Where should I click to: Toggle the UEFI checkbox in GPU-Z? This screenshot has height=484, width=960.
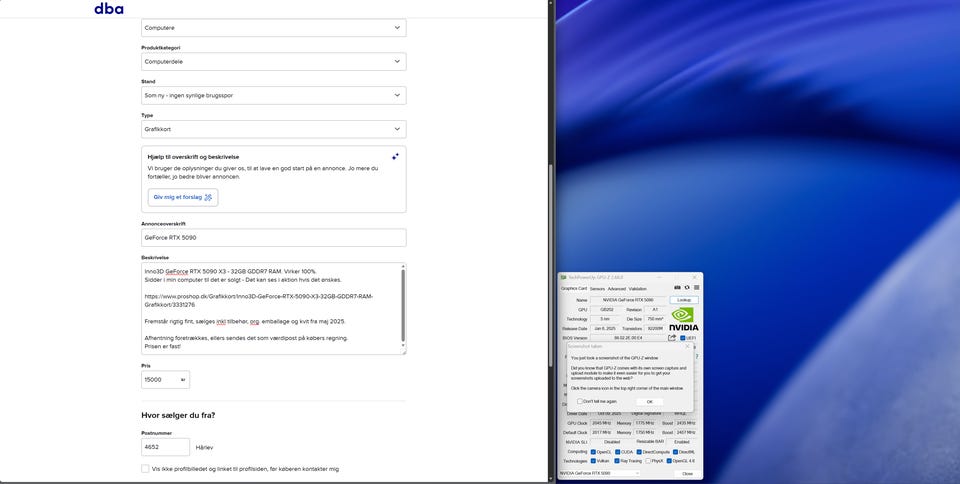click(683, 338)
